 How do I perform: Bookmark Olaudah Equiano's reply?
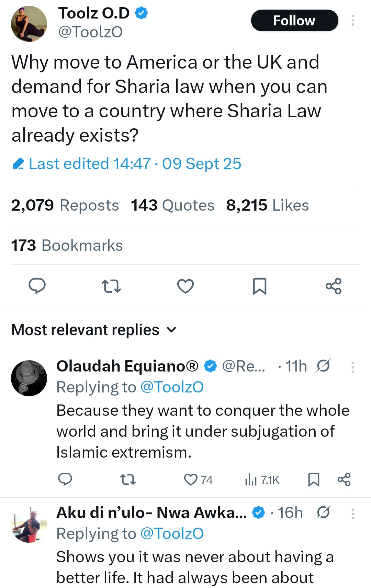(x=314, y=480)
